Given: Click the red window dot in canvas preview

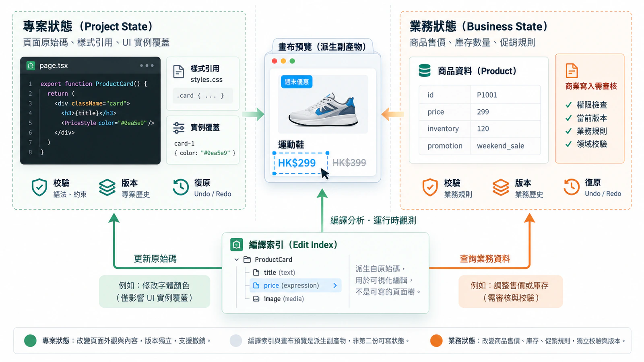Looking at the screenshot, I should (275, 61).
